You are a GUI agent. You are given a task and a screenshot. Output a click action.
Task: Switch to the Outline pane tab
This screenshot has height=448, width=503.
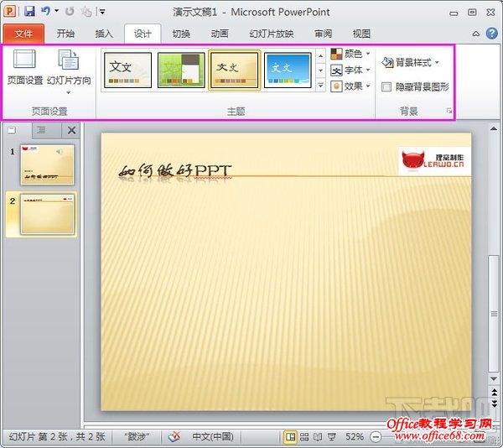[41, 130]
